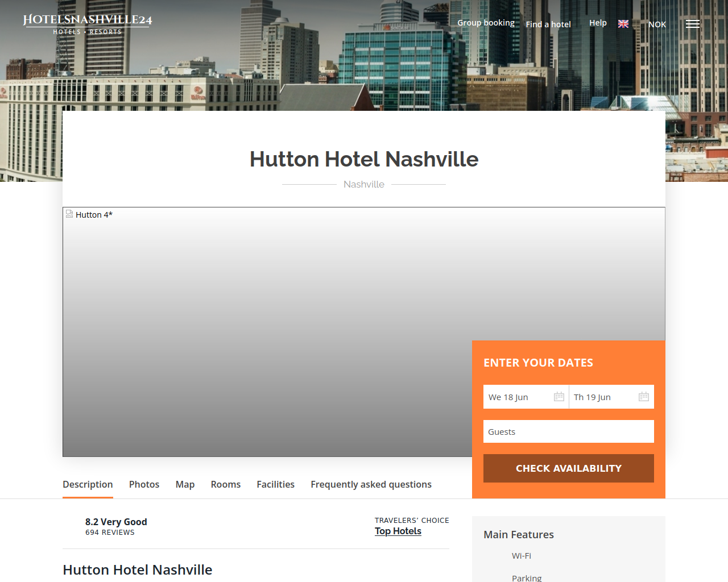The image size is (728, 582).
Task: Select the Th 19 Jun check-out date field
Action: coord(611,397)
